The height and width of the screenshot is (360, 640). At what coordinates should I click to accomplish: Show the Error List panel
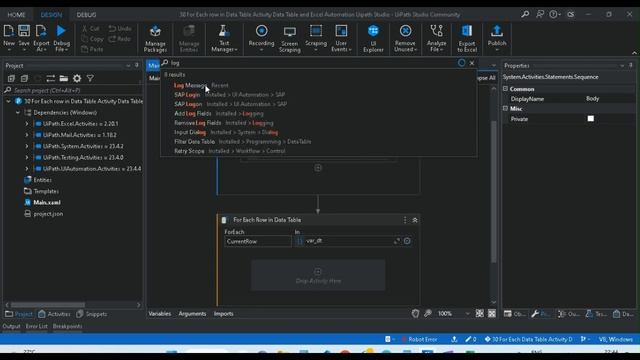(x=37, y=326)
